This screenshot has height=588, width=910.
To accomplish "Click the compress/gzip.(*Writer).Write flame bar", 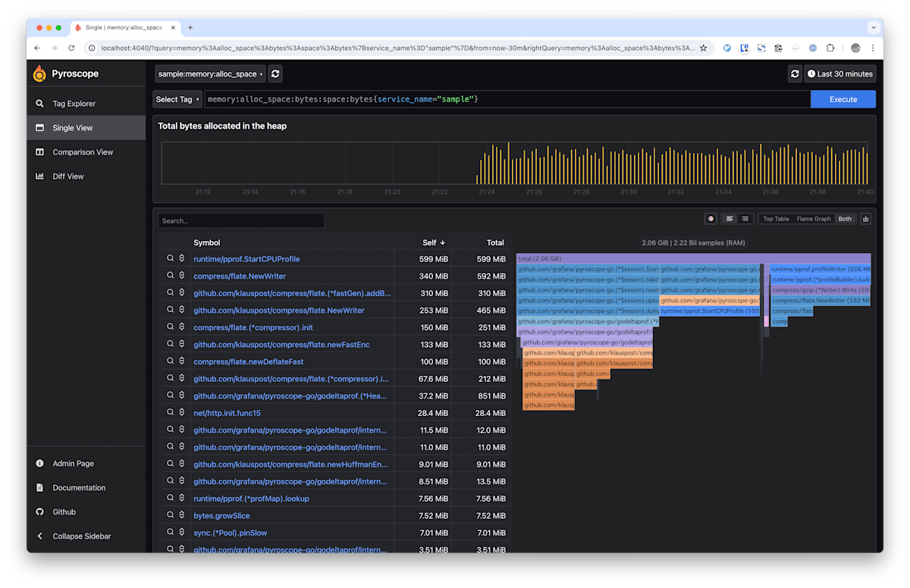I will click(x=820, y=290).
